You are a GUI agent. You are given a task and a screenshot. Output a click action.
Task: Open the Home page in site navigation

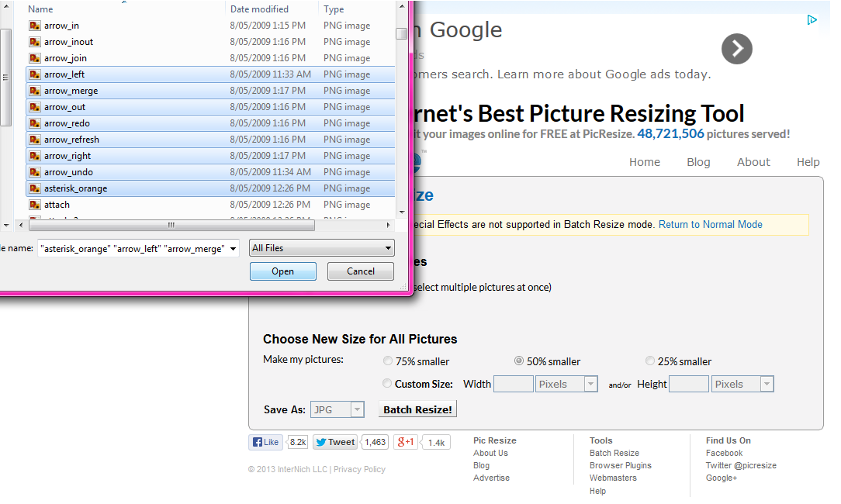[645, 162]
